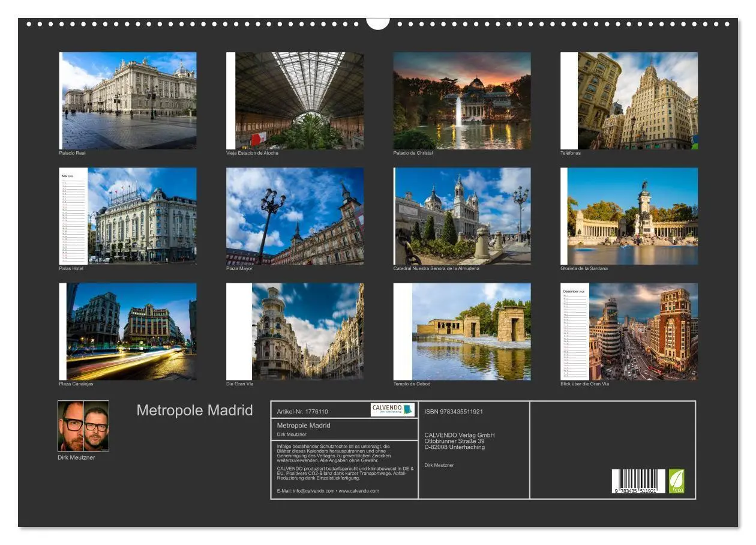Screen dimensions: 756x545
Task: Click Dirk Meutzner name under the portrait
Action: [x=76, y=457]
